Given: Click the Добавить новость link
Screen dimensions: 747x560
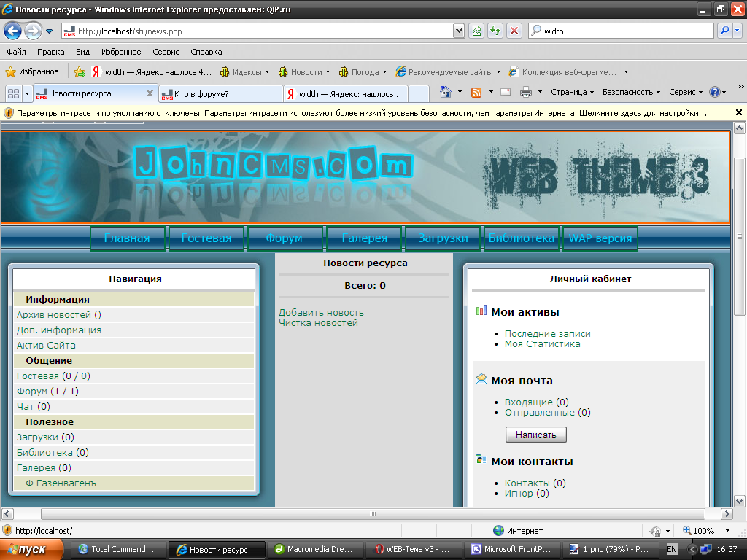Looking at the screenshot, I should pos(321,312).
